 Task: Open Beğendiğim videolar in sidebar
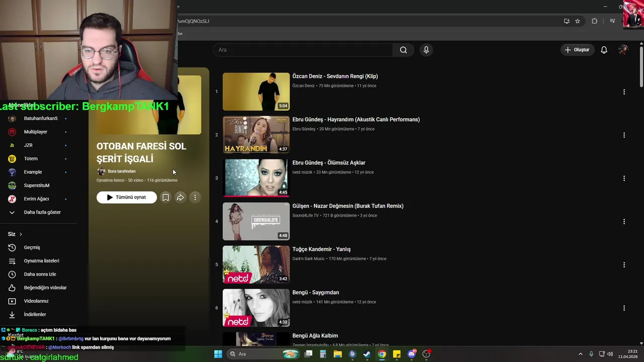44,288
